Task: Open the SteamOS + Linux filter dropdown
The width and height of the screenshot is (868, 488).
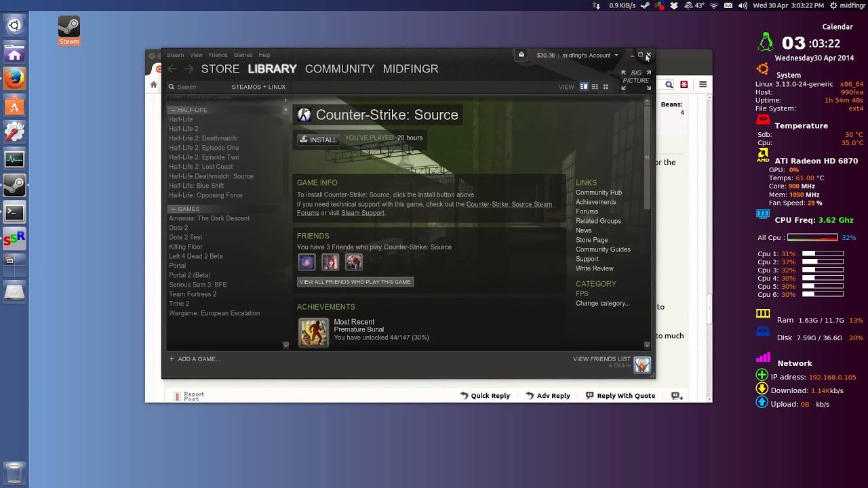Action: [258, 87]
